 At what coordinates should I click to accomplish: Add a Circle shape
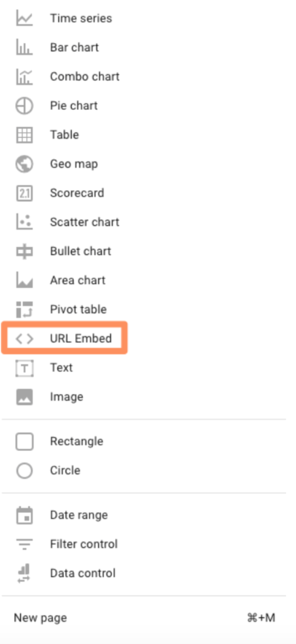65,471
